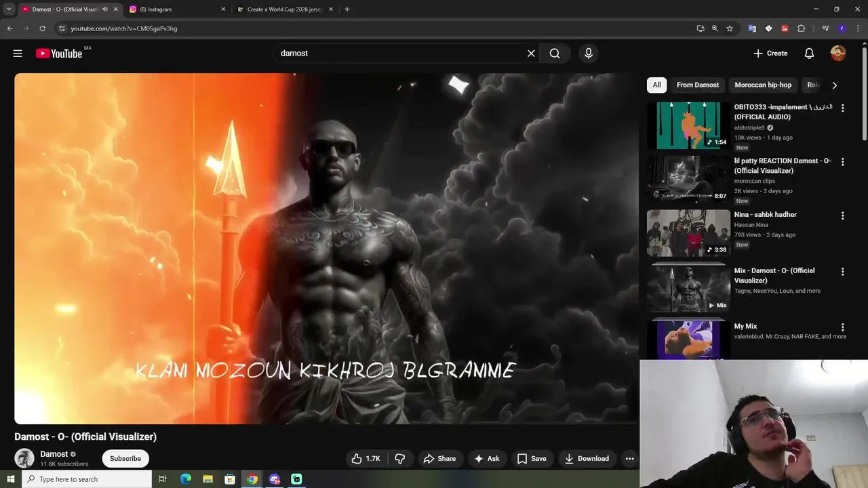
Task: Bookmark this page with the star icon
Action: point(730,28)
